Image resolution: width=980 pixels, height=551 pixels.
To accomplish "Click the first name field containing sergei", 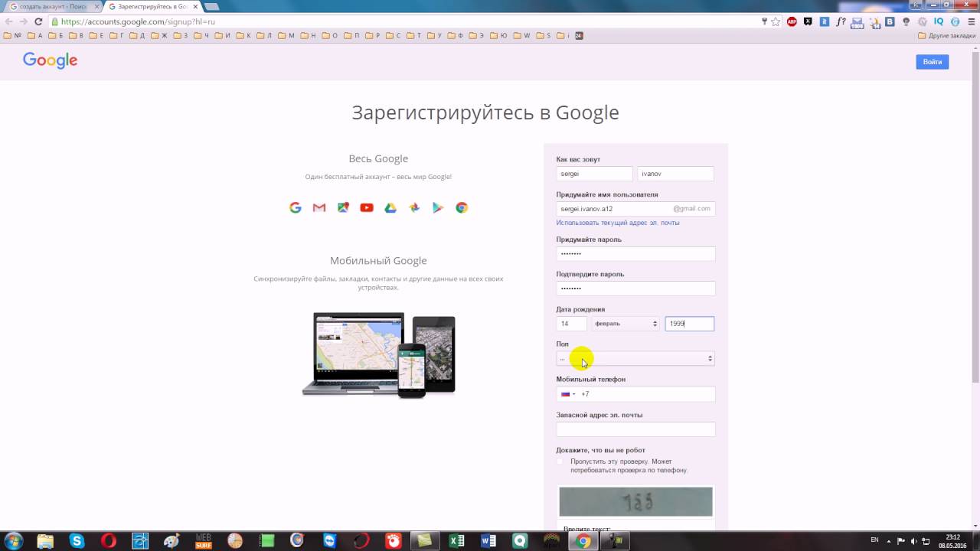I will [x=595, y=174].
